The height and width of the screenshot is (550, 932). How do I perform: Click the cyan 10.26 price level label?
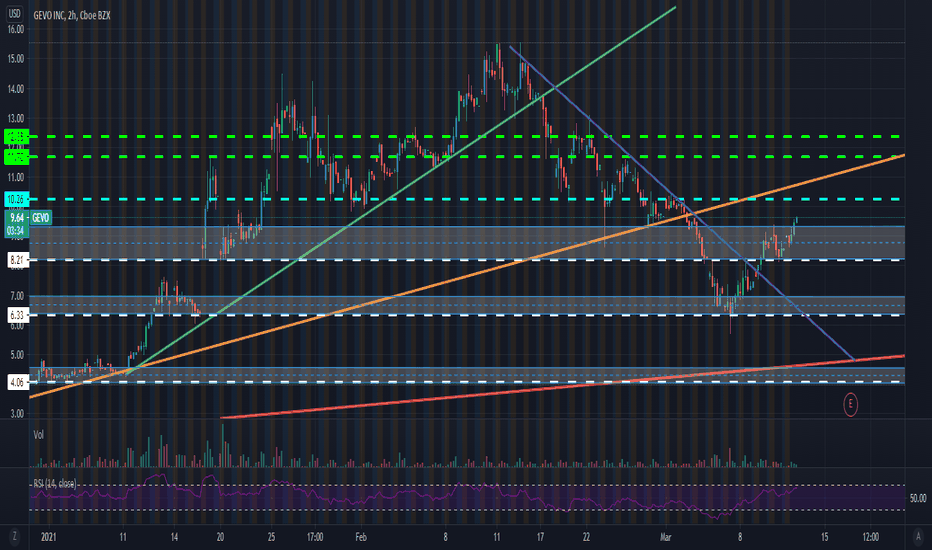[x=16, y=199]
